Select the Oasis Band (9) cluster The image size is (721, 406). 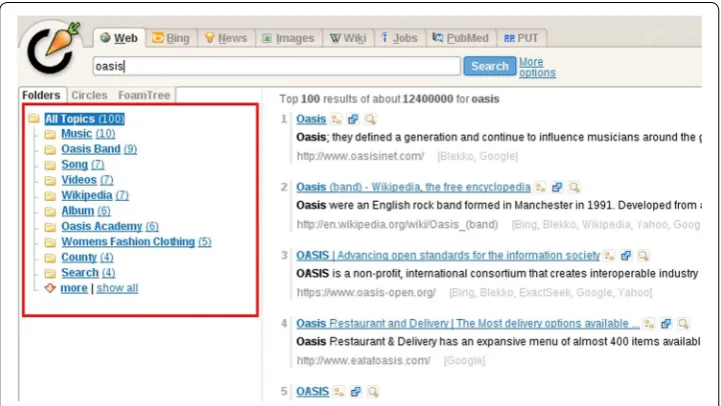pyautogui.click(x=99, y=149)
